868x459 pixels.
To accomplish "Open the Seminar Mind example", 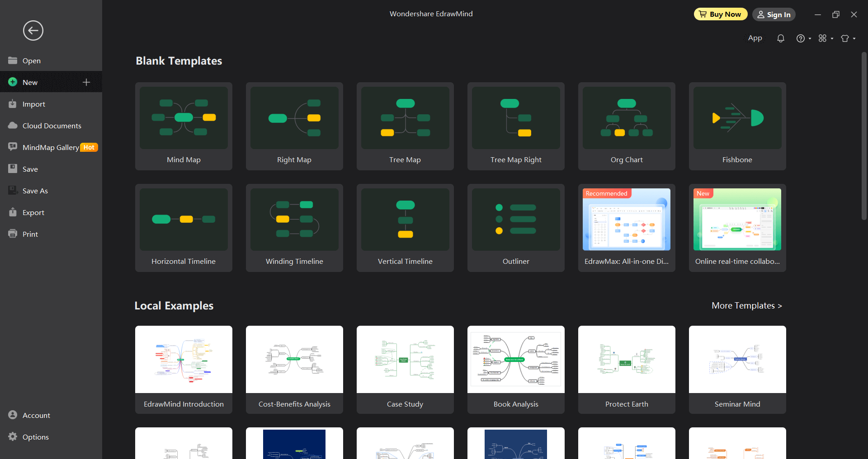I will [737, 370].
